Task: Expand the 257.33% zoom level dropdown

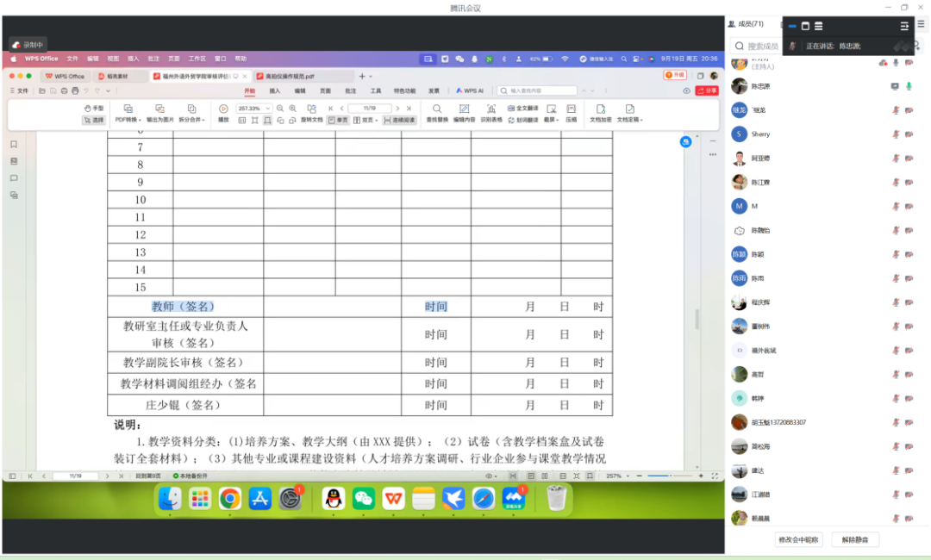Action: (x=268, y=109)
